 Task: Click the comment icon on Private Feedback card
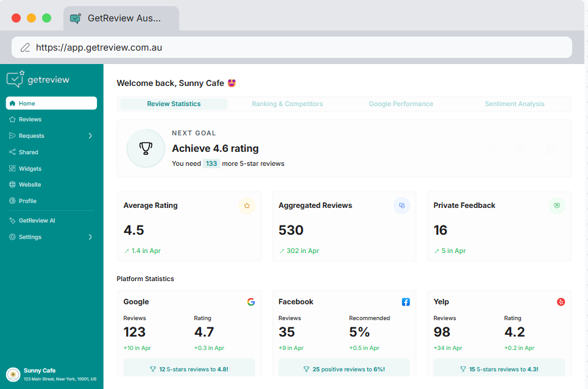point(556,206)
